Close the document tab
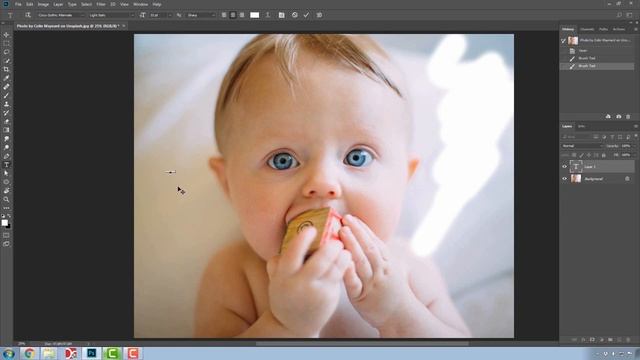This screenshot has height=360, width=640. click(124, 26)
